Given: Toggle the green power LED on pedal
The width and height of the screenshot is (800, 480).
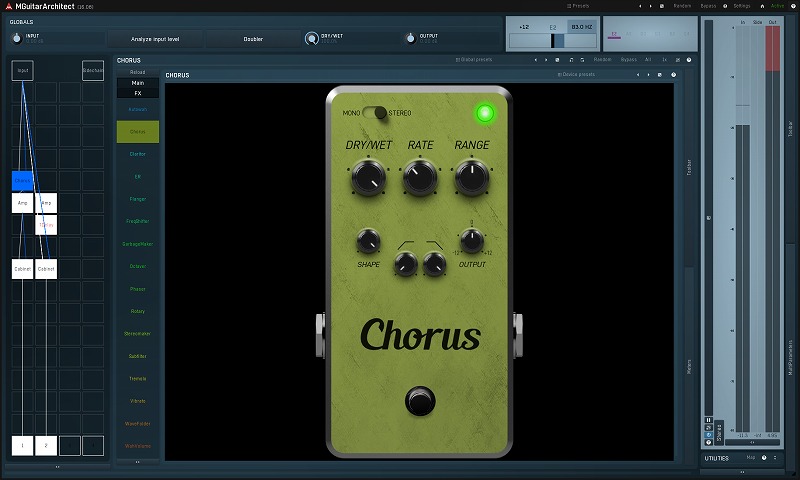Looking at the screenshot, I should (486, 113).
